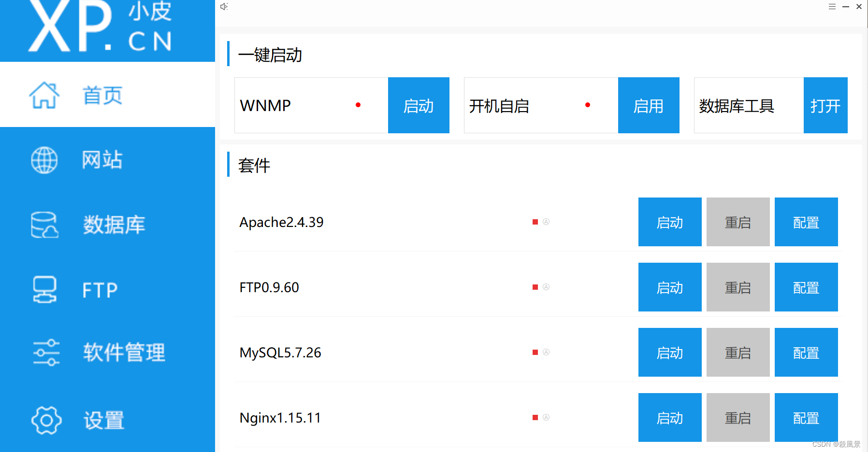Click the 套件 section heading
The image size is (868, 452).
pos(254,165)
